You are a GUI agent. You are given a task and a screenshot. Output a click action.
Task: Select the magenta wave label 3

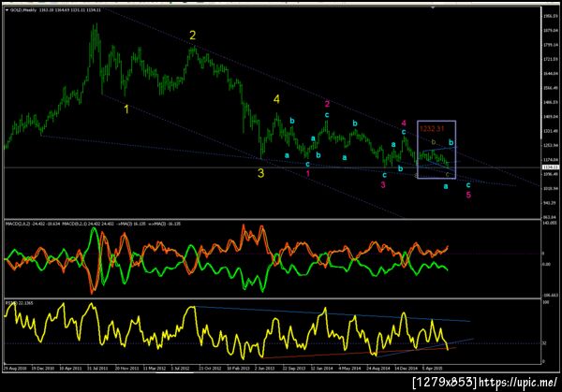pyautogui.click(x=383, y=184)
